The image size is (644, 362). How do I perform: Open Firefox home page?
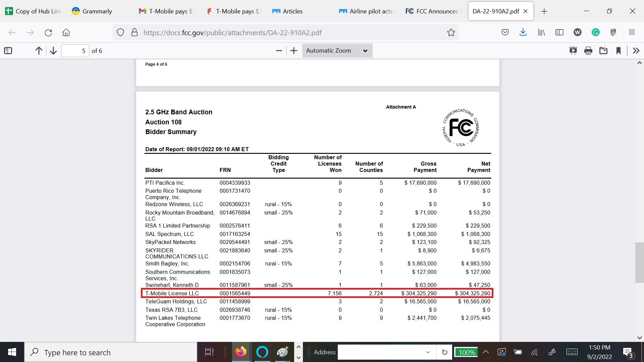66,33
